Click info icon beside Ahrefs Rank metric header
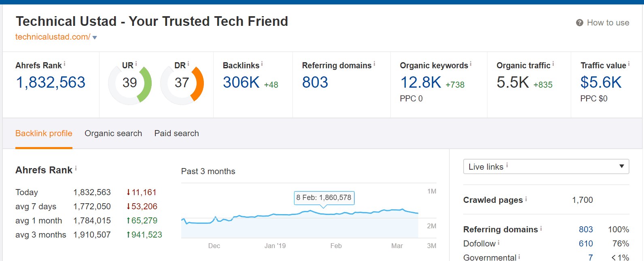This screenshot has height=261, width=644. click(x=64, y=63)
